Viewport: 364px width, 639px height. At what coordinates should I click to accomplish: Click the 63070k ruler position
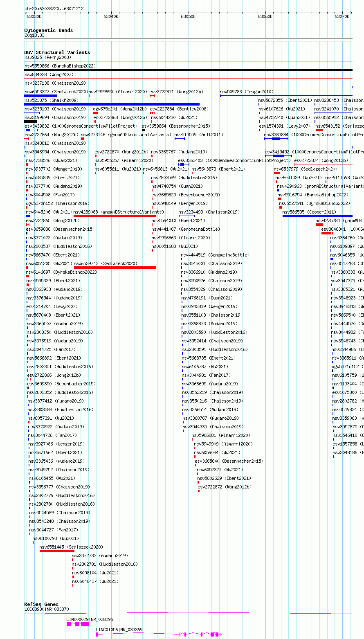[342, 17]
